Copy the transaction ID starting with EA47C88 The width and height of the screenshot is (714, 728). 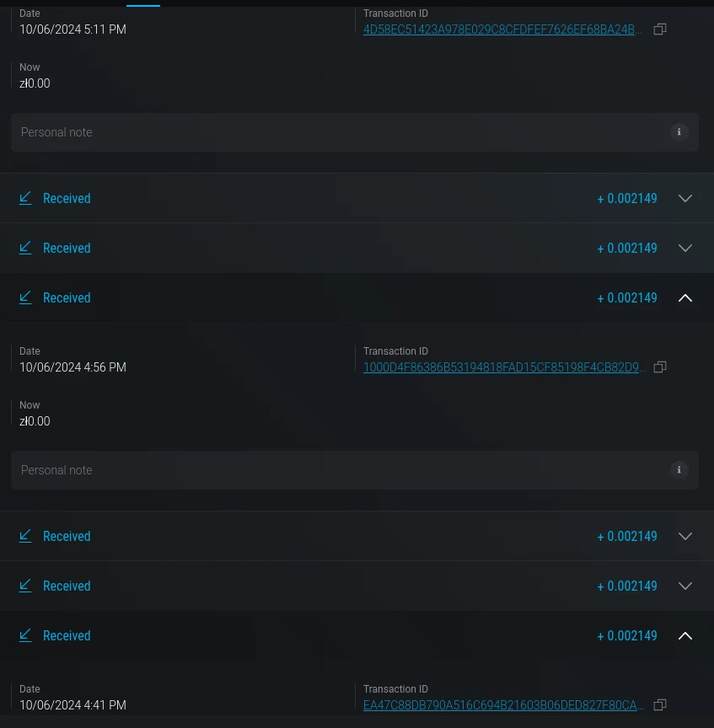pyautogui.click(x=660, y=705)
